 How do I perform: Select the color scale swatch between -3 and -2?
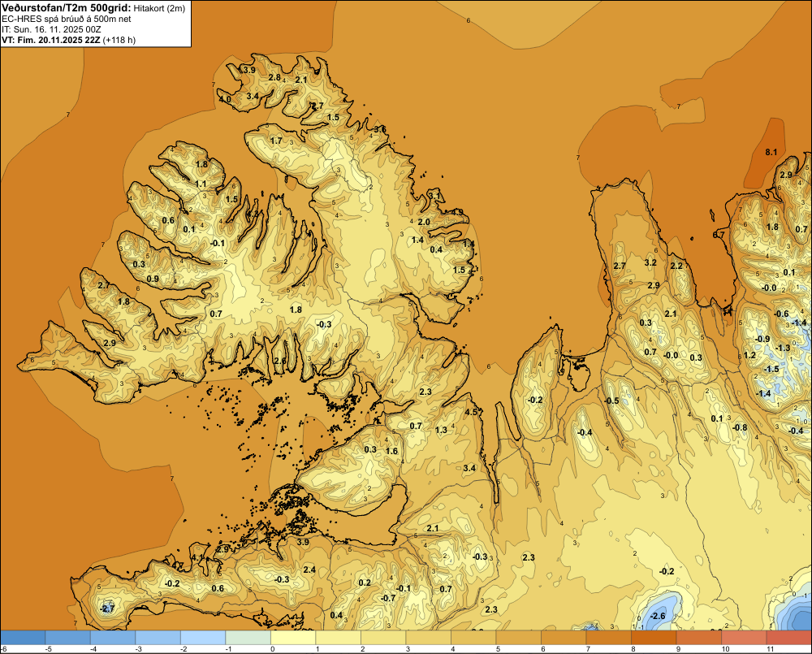tap(158, 638)
